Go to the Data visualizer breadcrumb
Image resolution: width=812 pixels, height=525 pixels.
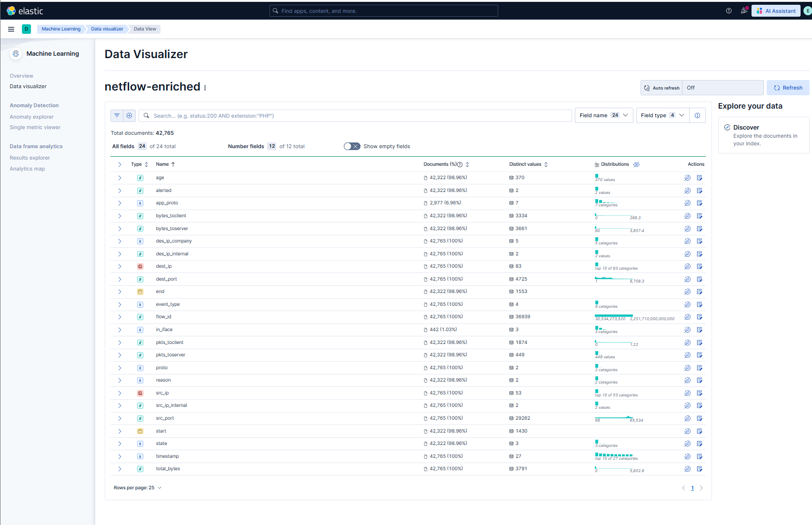click(107, 29)
